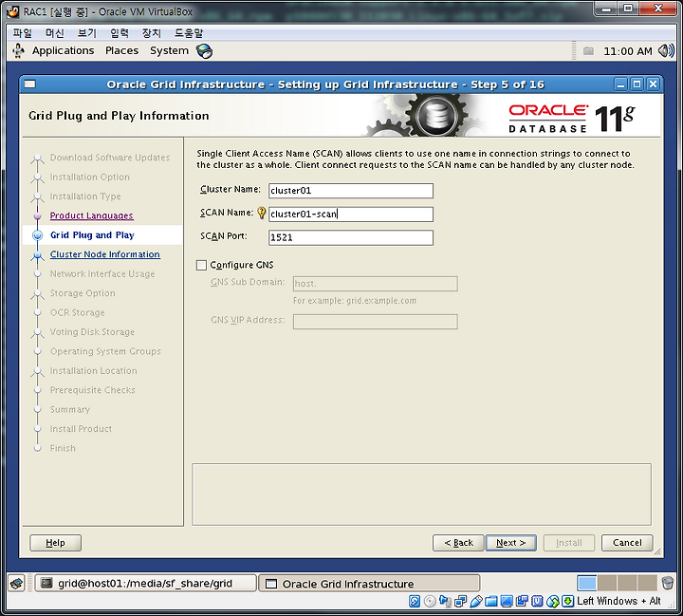Click the SCAN Name hint lightbulb icon
Screen dimensions: 683x616
point(262,213)
